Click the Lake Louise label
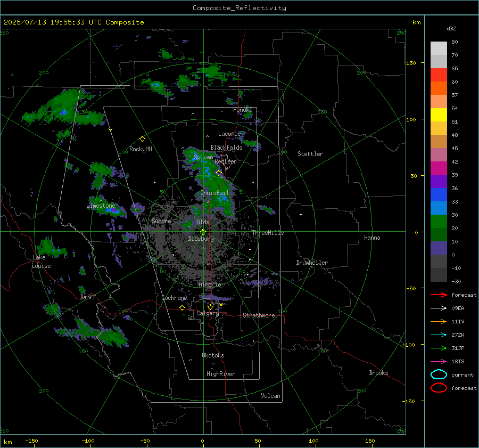 tap(41, 262)
